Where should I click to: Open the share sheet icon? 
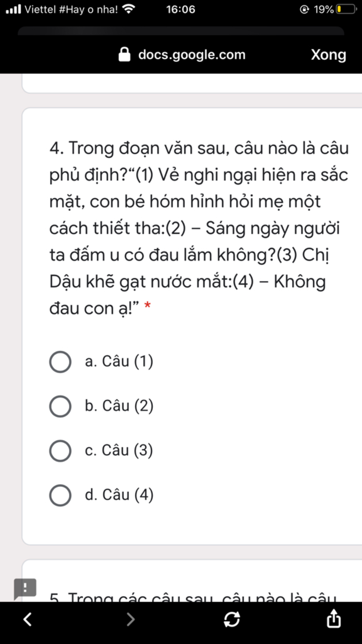tap(333, 619)
